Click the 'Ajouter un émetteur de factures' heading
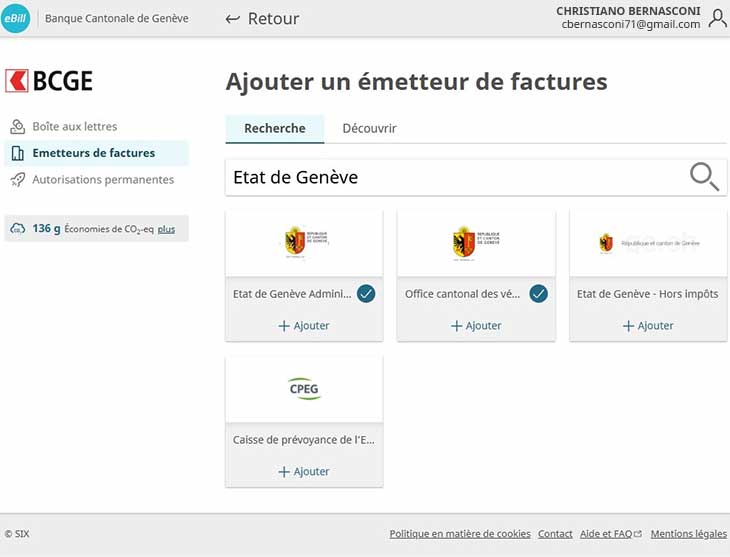730x557 pixels. [416, 82]
